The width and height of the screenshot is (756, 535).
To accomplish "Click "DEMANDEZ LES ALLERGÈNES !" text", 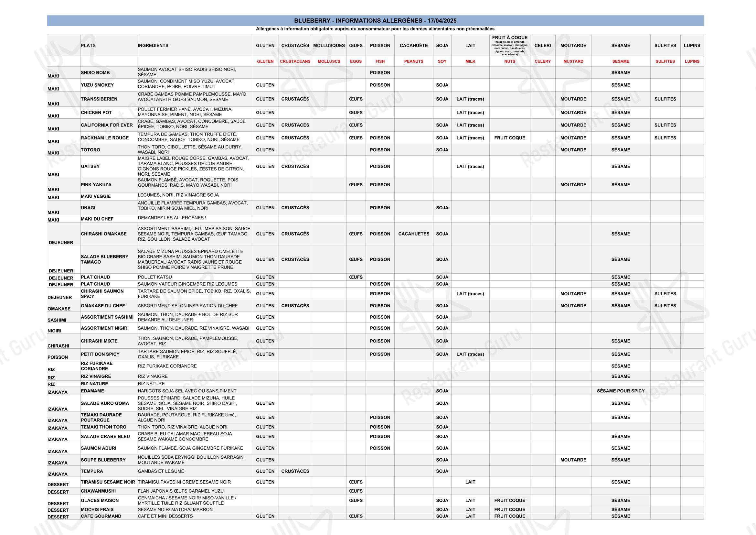I will point(172,218).
